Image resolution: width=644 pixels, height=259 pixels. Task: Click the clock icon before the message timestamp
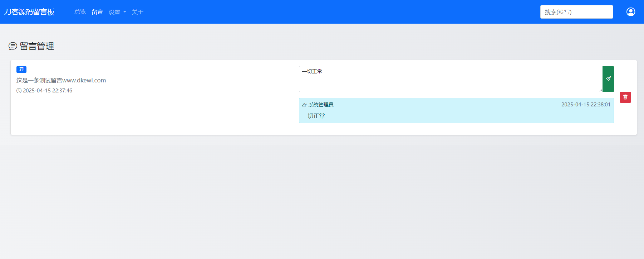(x=19, y=91)
